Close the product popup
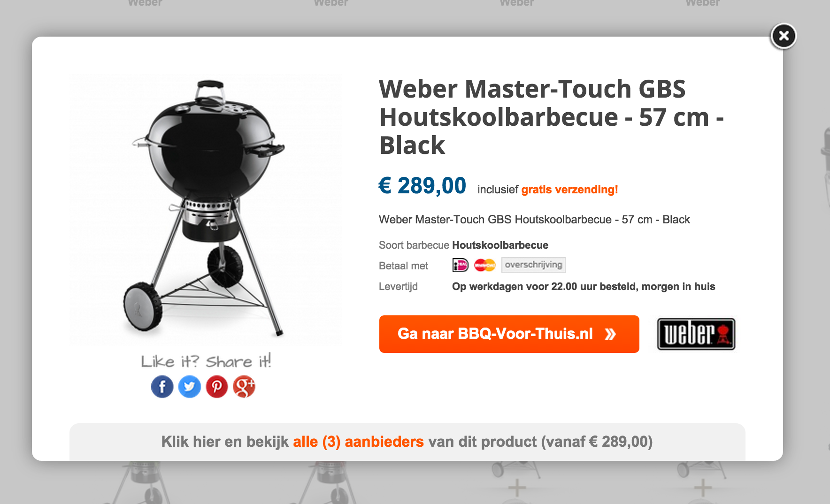Screen dimensions: 830x504 point(784,36)
